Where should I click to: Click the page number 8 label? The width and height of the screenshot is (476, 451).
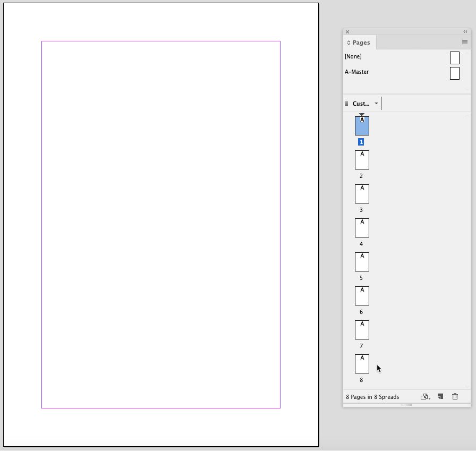tap(361, 380)
